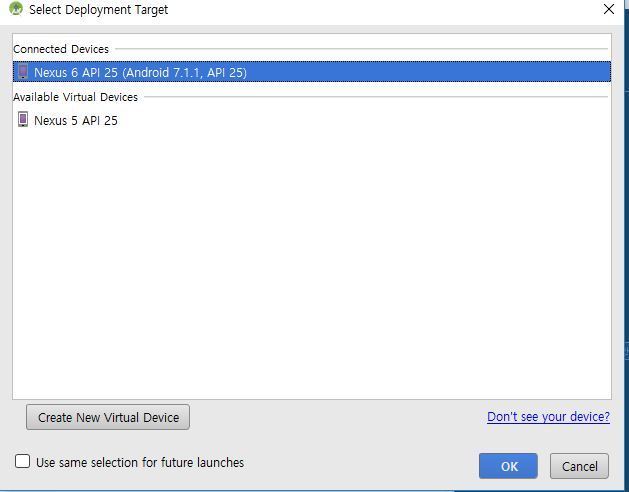
Task: Close the Select Deployment Target dialog
Action: coord(609,9)
